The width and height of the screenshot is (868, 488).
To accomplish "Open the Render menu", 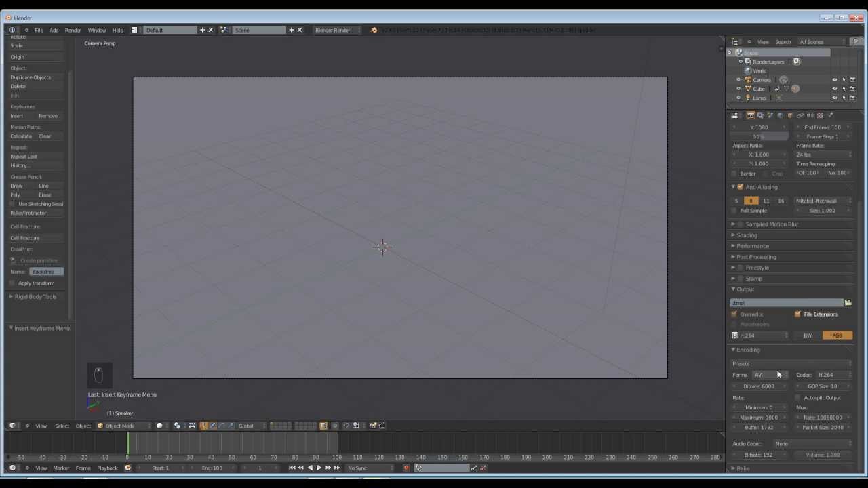I will (x=73, y=30).
